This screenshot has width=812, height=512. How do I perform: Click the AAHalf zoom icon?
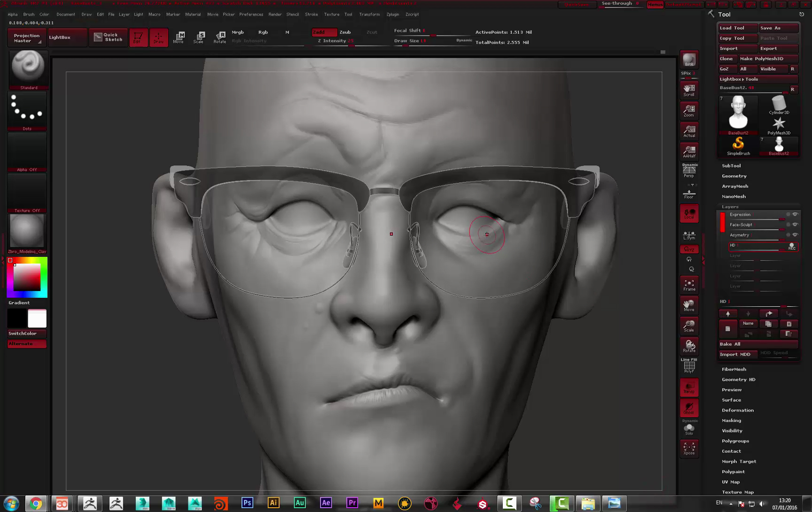(689, 151)
